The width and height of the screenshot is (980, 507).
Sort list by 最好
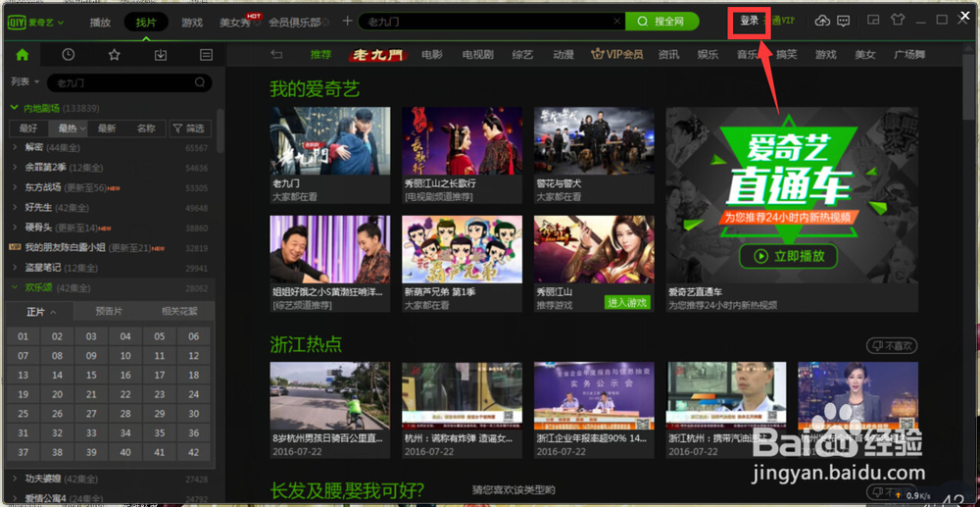point(28,128)
